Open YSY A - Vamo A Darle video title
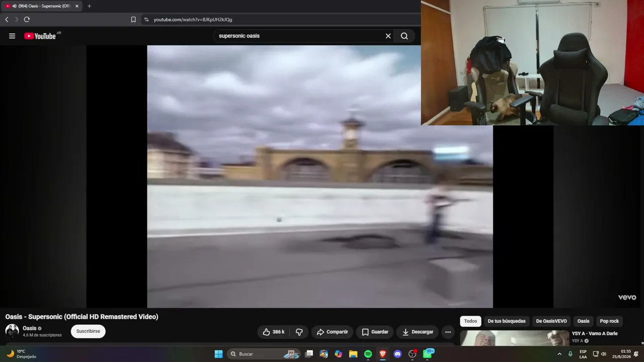The image size is (644, 362). (x=595, y=334)
